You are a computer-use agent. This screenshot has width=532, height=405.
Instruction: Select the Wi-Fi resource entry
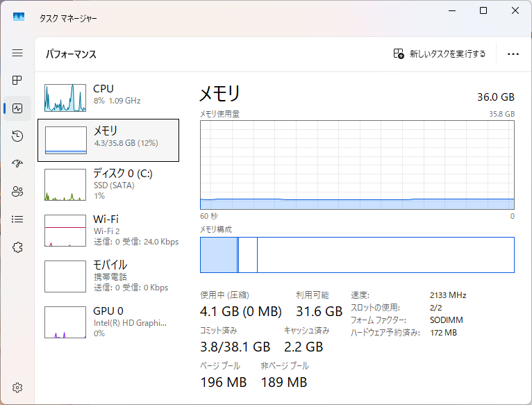pos(108,231)
